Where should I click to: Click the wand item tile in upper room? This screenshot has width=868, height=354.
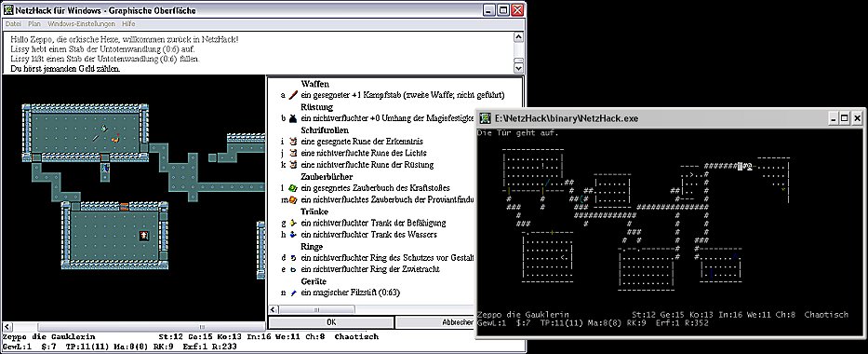[x=95, y=137]
